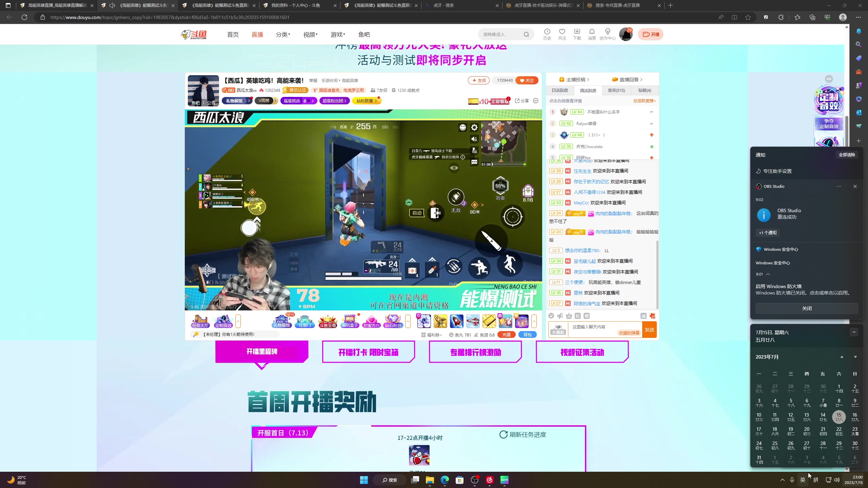Open the 首页 nav item

233,35
